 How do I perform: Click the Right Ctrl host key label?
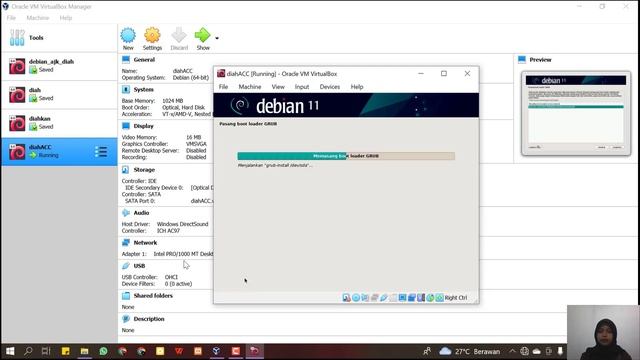[x=456, y=298]
